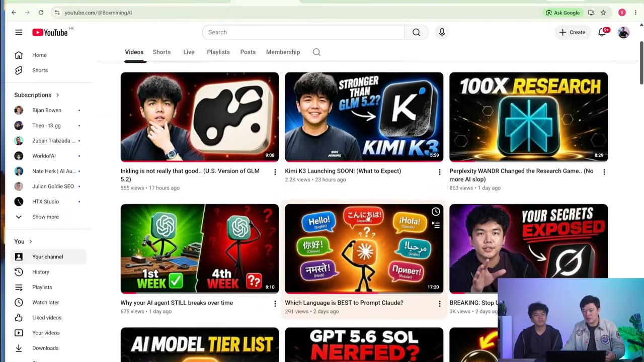
Task: Play the 1st Week vs 4th Week thumbnail
Action: 200,248
